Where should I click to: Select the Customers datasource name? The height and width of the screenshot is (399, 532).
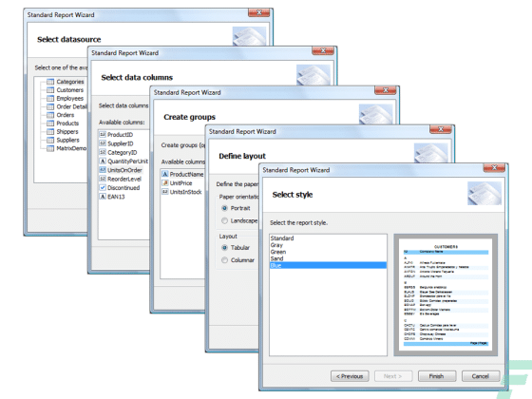point(70,90)
